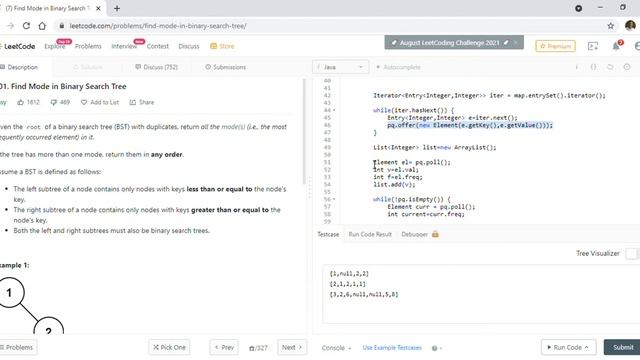Click testcase line '[2,1,2,1,1]'
640x360 pixels.
pos(347,284)
